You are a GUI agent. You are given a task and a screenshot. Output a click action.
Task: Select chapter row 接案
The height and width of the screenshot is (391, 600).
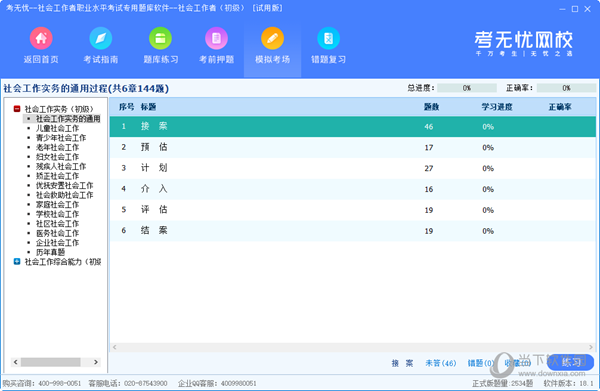coord(353,127)
